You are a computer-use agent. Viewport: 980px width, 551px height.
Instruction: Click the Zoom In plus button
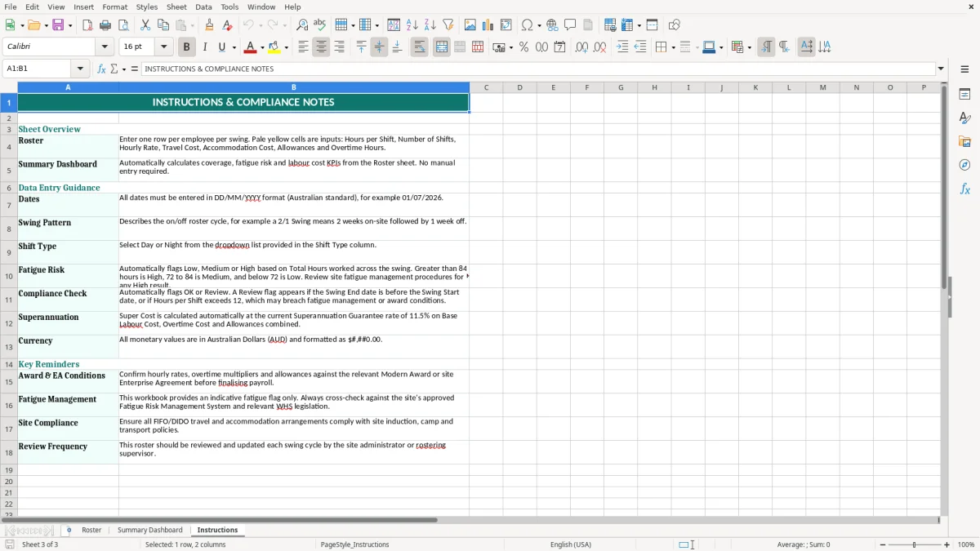click(x=947, y=544)
